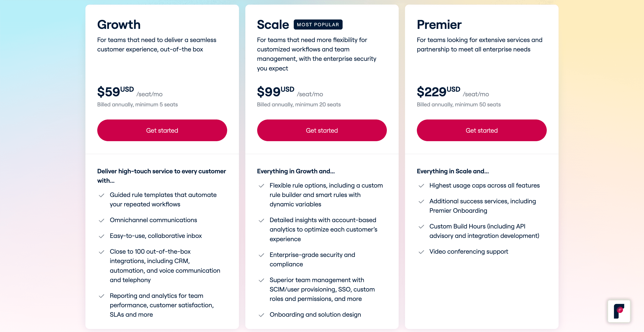This screenshot has height=332, width=644.
Task: Click checkmark beside Custom Build Hours
Action: [x=421, y=227]
